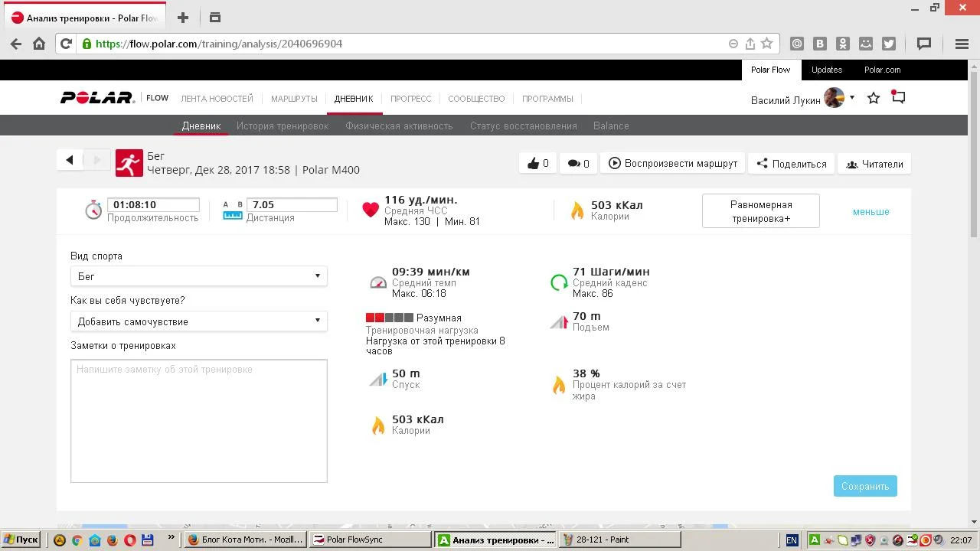Expand the user profile menu arrow
This screenshot has width=980, height=551.
(852, 98)
